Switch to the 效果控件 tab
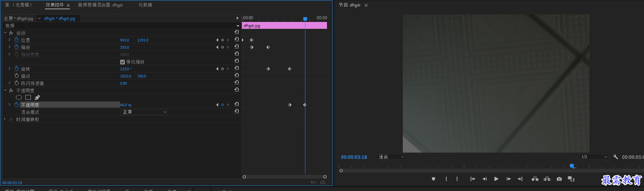 click(x=55, y=5)
